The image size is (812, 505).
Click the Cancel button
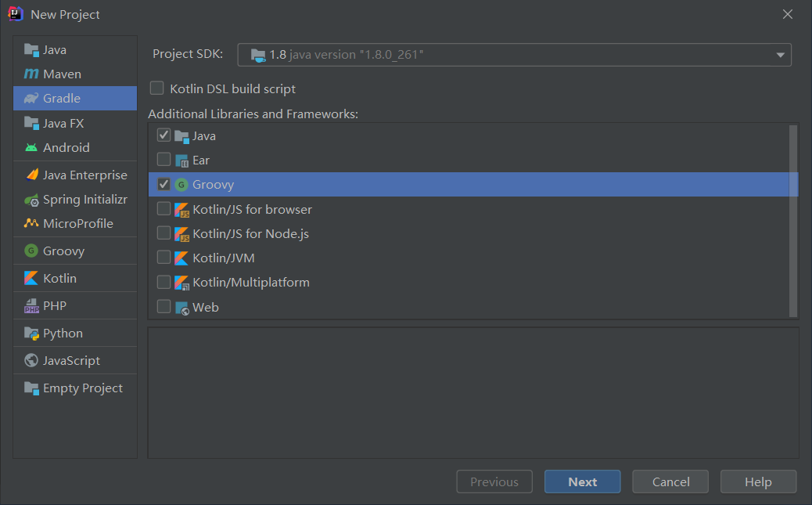click(x=670, y=482)
